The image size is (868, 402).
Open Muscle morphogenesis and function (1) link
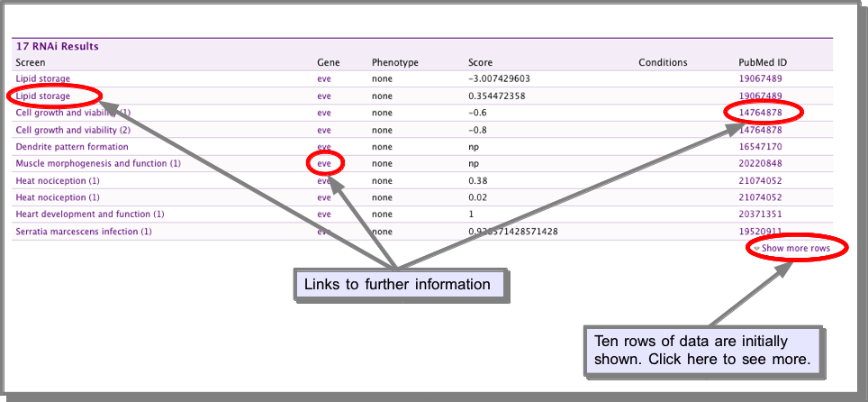tap(98, 163)
